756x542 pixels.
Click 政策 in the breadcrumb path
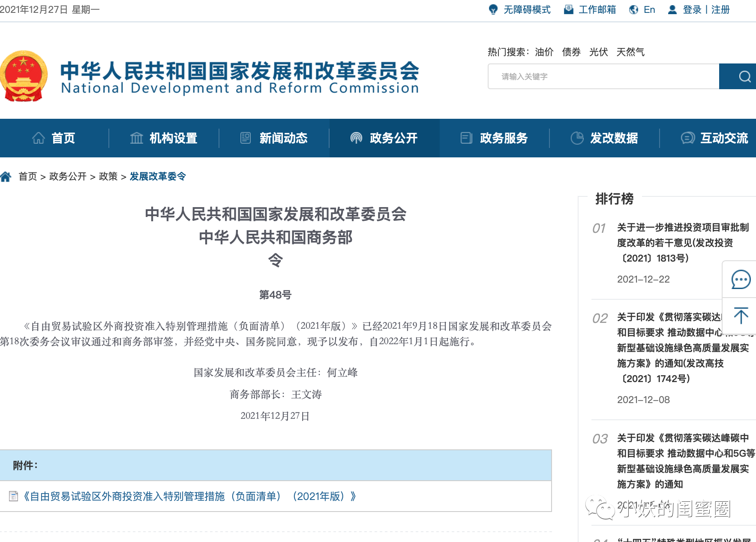pos(108,177)
